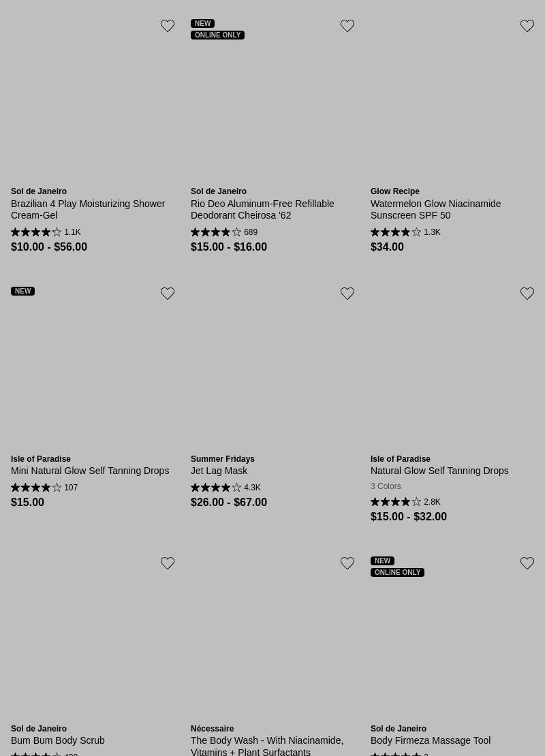Select Mini Natural Glow Self Tanning Drops

(90, 471)
